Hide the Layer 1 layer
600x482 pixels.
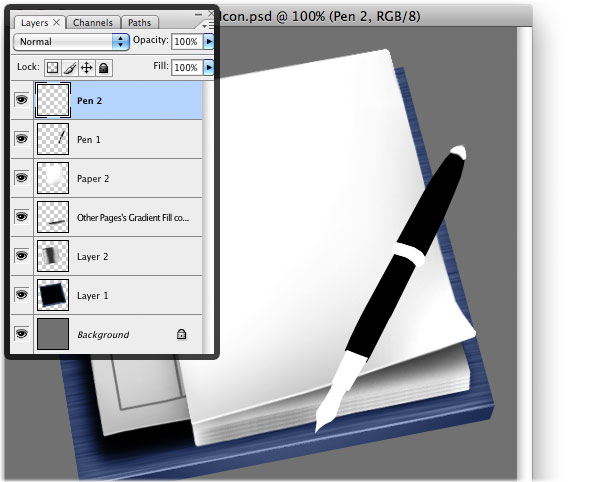(x=21, y=295)
